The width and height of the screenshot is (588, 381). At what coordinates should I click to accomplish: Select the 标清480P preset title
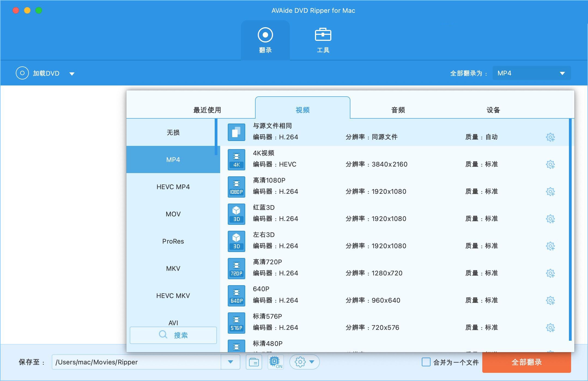(268, 343)
